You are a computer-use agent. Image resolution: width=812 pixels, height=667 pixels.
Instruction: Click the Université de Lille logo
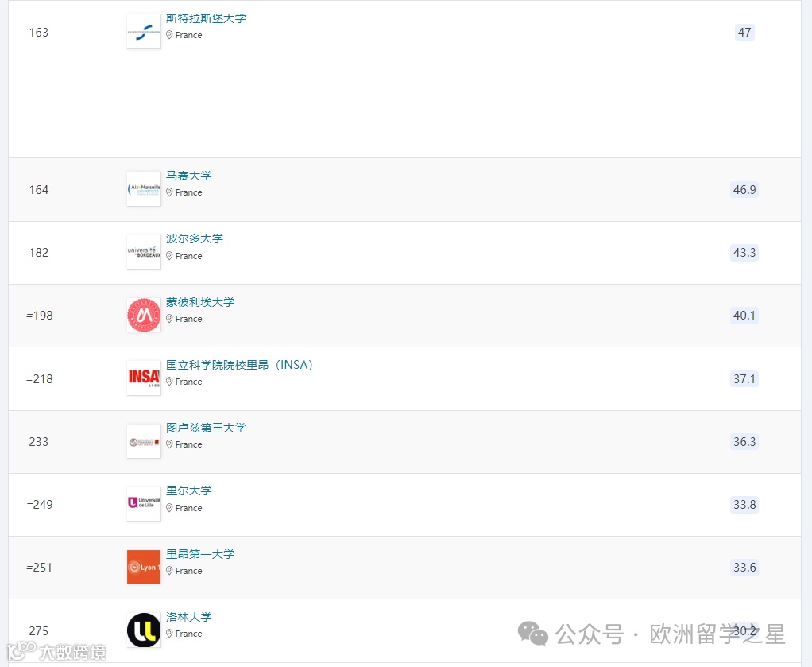(143, 503)
